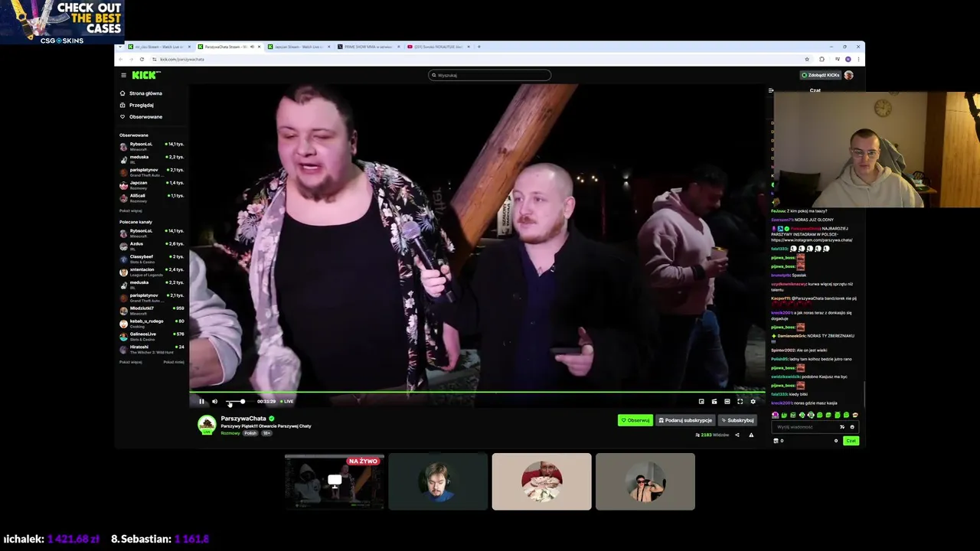Image resolution: width=980 pixels, height=551 pixels.
Task: Click the Subskrybuj button
Action: 737,420
